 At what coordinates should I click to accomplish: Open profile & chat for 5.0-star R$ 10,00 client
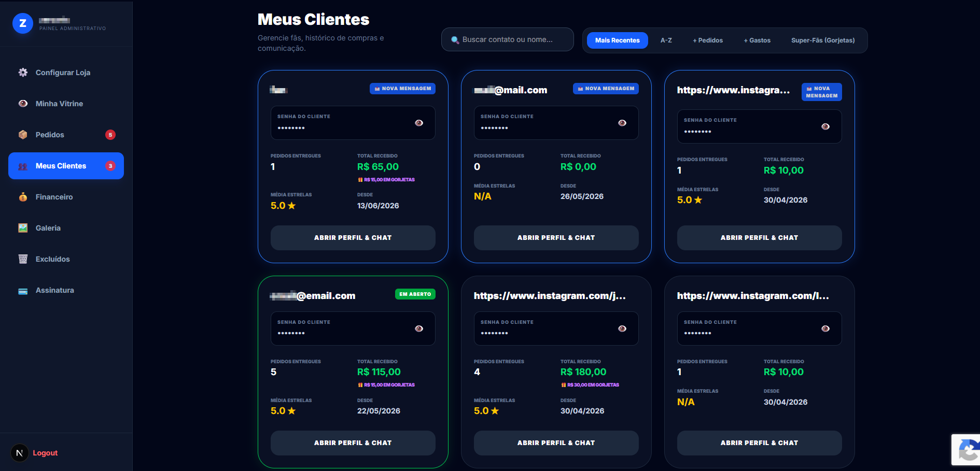point(760,238)
